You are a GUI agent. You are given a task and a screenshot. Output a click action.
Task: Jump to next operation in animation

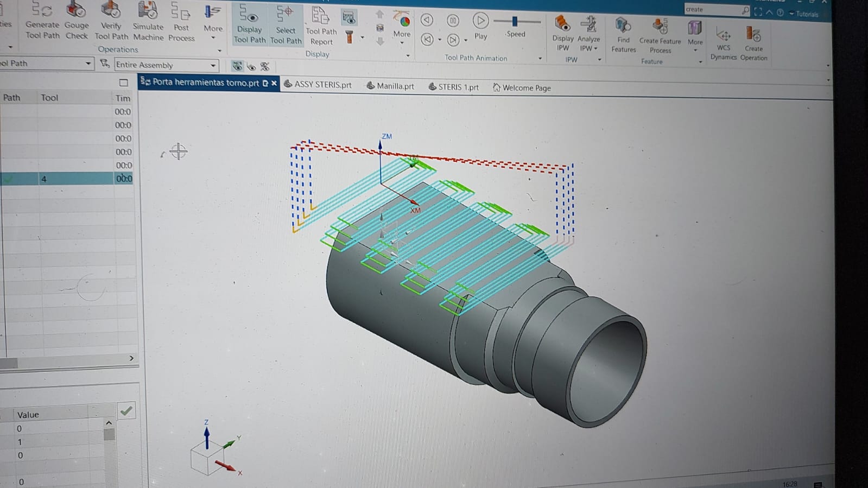pos(453,40)
